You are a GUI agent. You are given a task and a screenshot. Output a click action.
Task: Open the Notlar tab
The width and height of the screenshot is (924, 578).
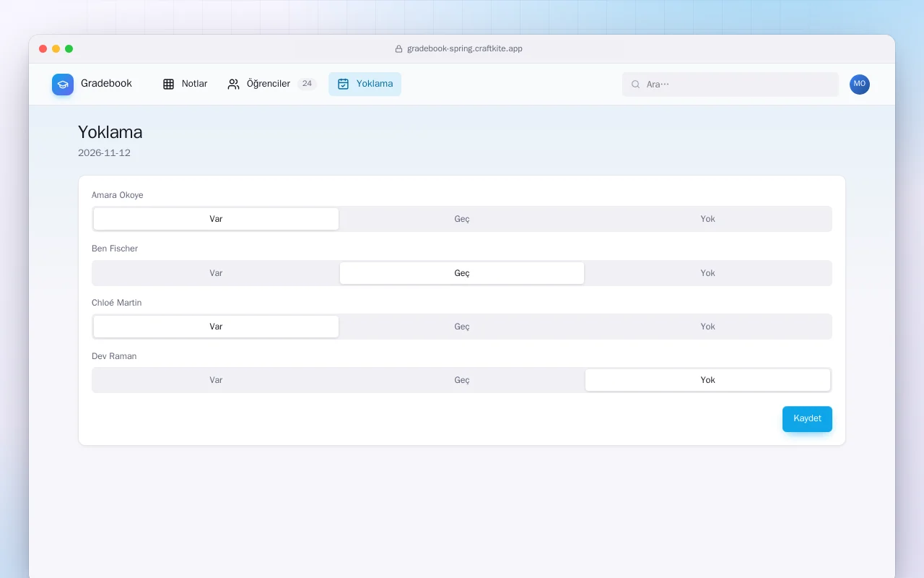(185, 84)
